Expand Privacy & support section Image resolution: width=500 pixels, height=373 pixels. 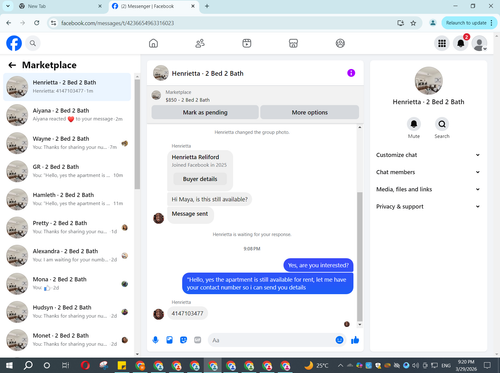point(428,206)
